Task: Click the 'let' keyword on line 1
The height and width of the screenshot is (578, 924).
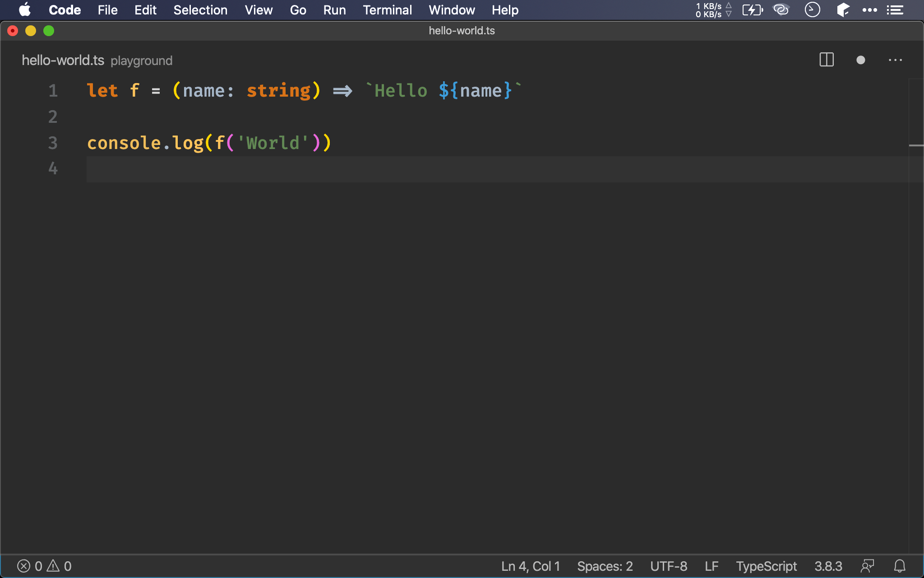Action: tap(102, 91)
